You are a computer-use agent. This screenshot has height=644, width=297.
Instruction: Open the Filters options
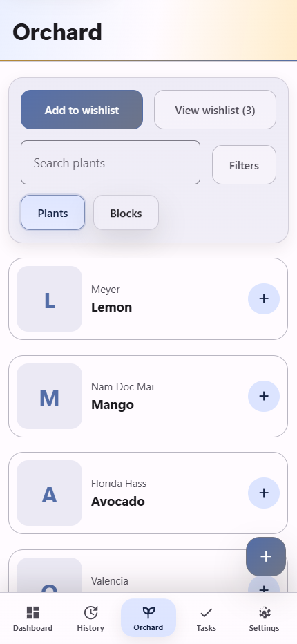point(244,164)
